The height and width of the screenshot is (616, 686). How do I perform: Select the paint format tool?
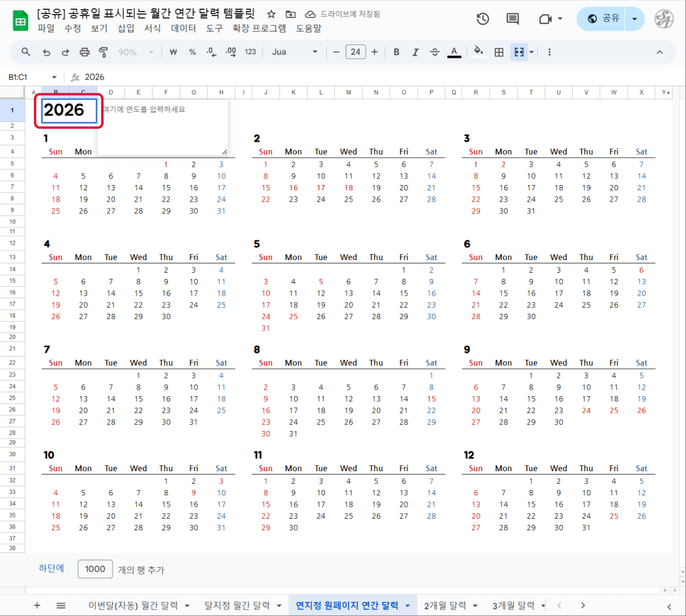pyautogui.click(x=103, y=52)
